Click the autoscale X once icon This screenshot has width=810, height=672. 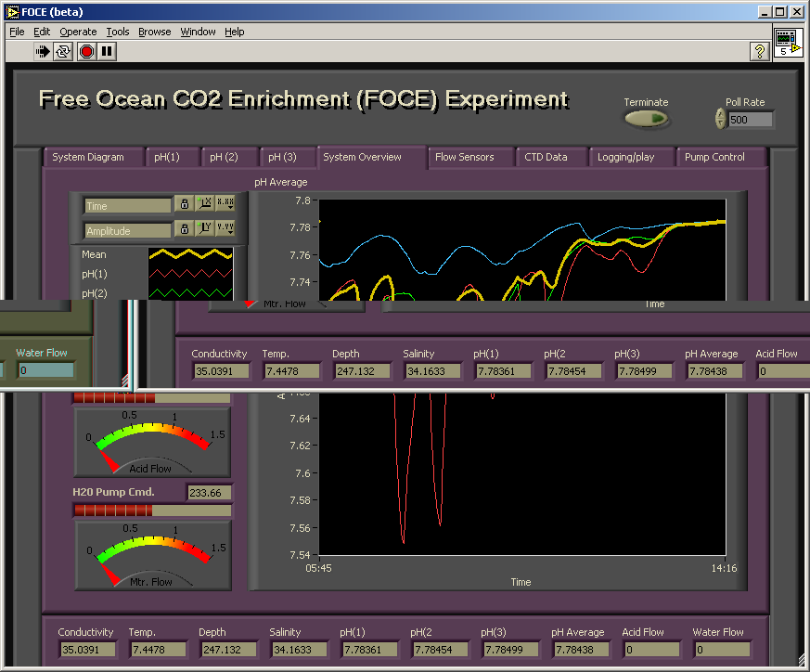point(204,203)
